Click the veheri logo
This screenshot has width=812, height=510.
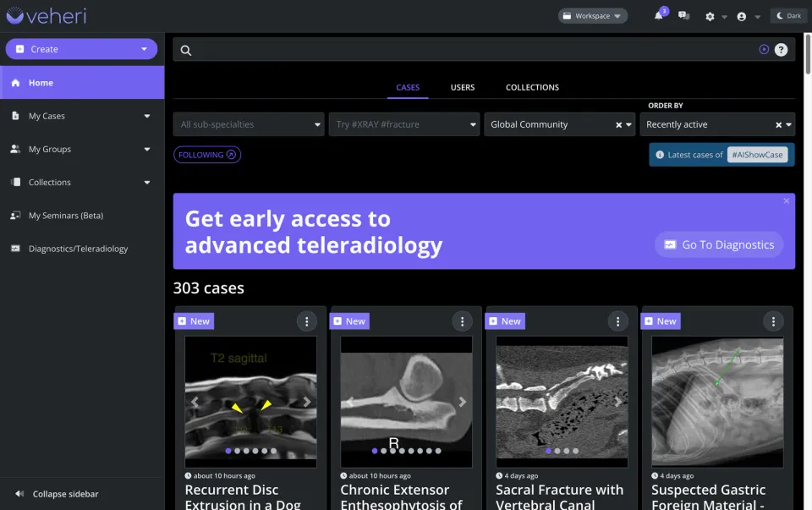(x=46, y=15)
